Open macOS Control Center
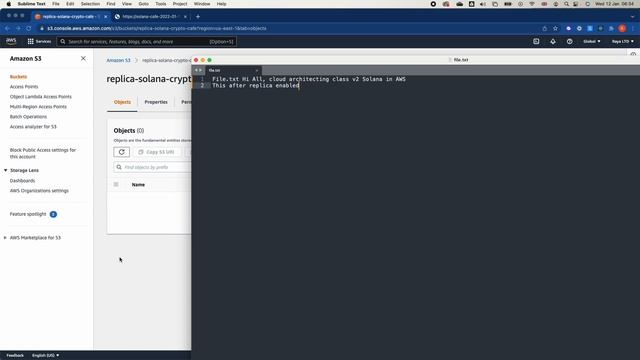 coord(576,4)
